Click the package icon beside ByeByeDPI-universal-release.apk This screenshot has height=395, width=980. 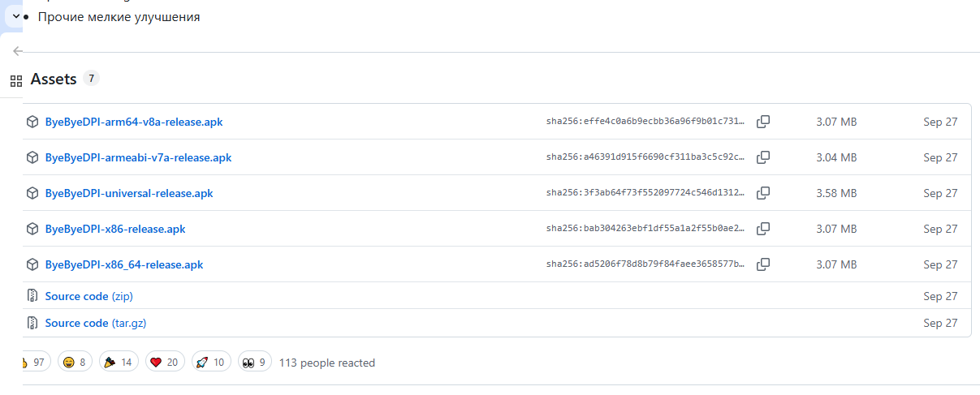pyautogui.click(x=32, y=193)
